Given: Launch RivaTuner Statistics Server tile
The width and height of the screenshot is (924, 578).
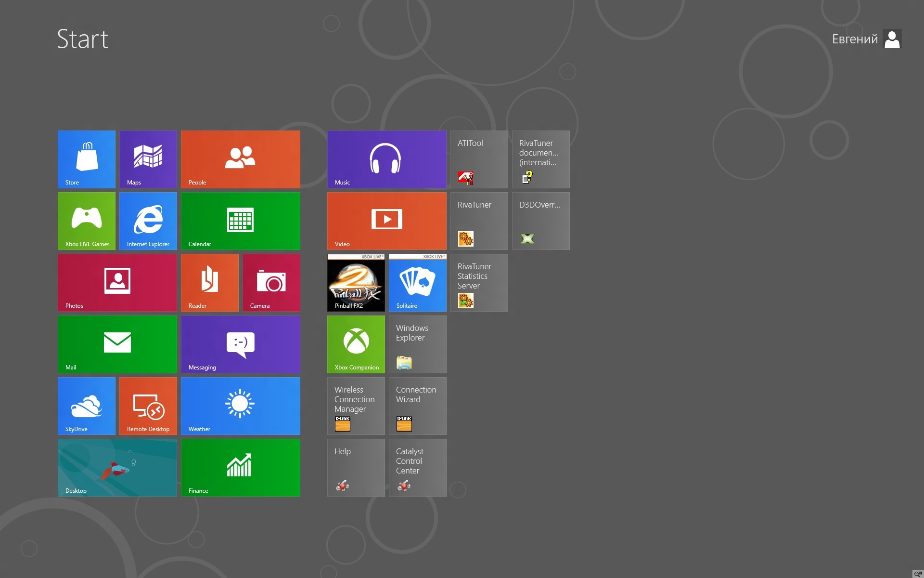Looking at the screenshot, I should click(x=479, y=283).
